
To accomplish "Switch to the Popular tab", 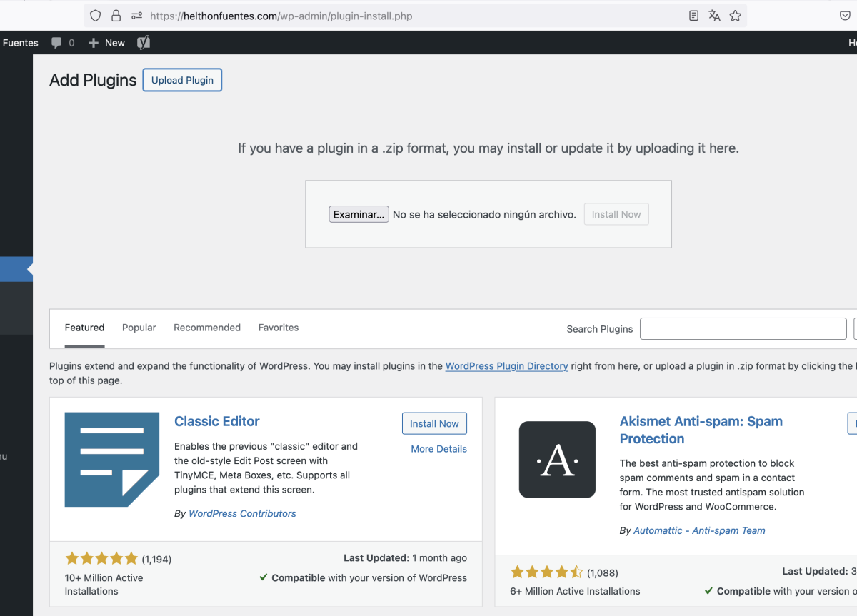I will (x=139, y=328).
